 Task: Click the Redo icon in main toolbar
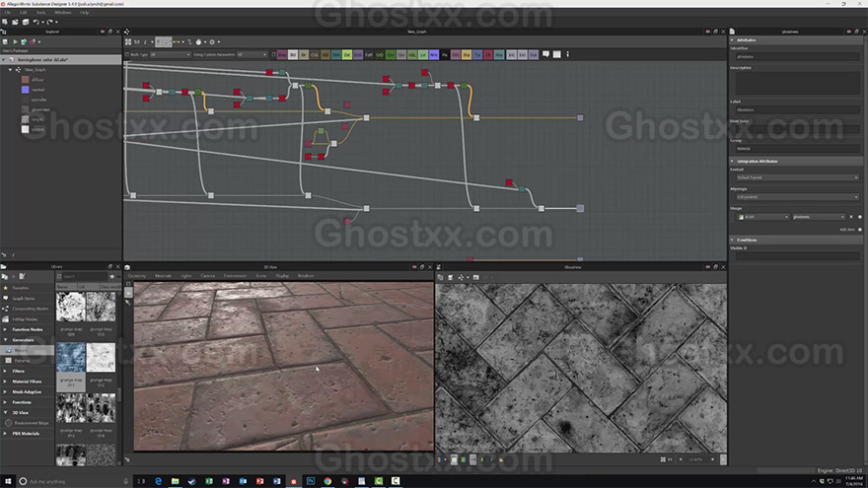click(49, 22)
